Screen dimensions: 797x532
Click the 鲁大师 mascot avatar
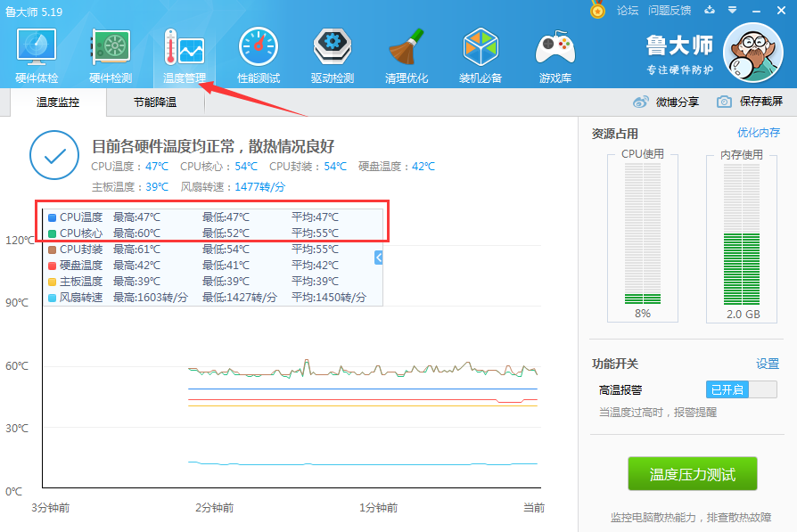[x=753, y=53]
